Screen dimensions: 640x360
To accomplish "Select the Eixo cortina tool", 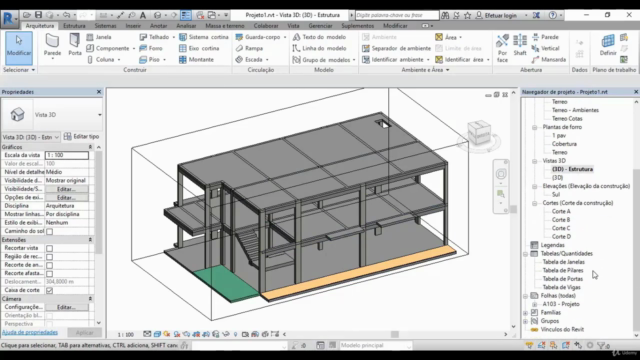I will coord(199,48).
